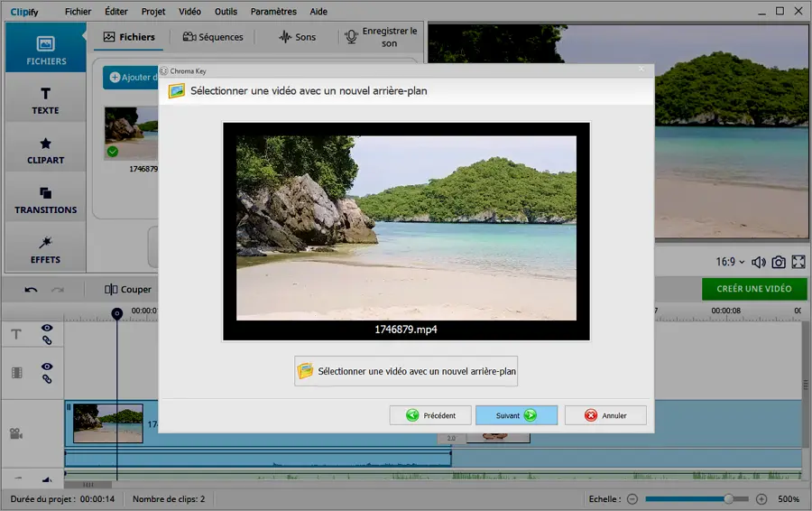The image size is (812, 511).
Task: Click the undo arrow icon
Action: click(31, 290)
